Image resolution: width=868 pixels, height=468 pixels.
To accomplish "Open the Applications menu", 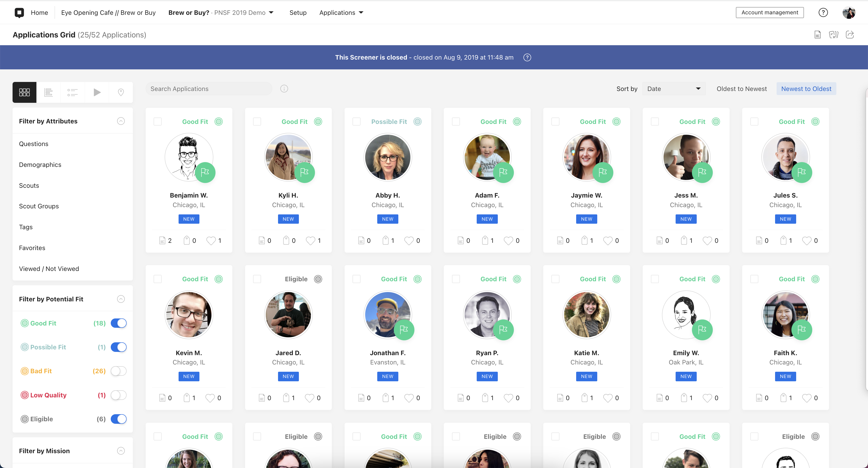I will click(x=341, y=13).
